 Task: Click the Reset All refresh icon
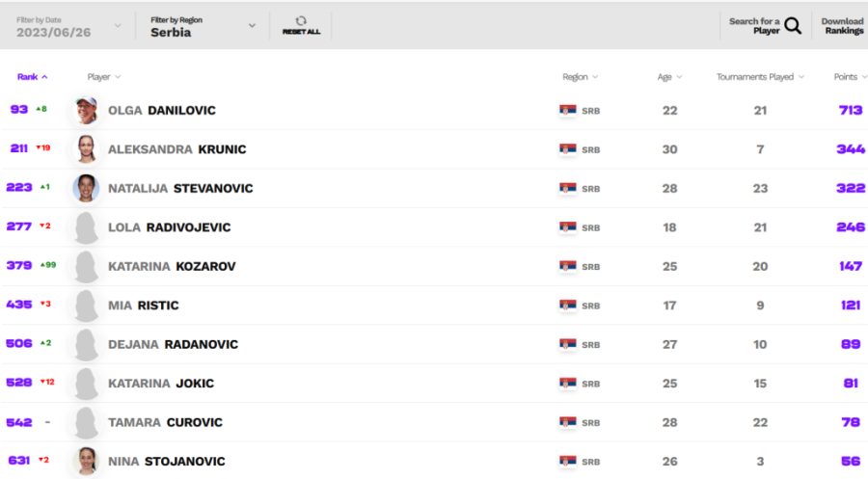coord(301,20)
